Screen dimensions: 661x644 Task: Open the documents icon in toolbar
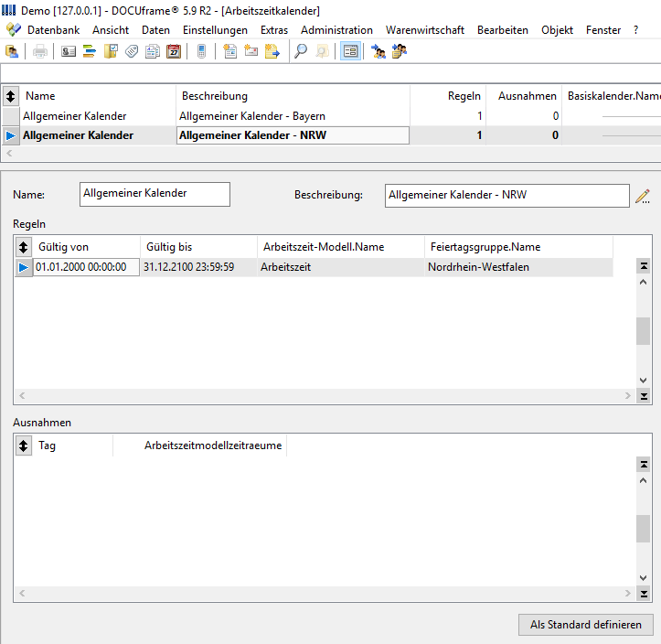tap(153, 51)
